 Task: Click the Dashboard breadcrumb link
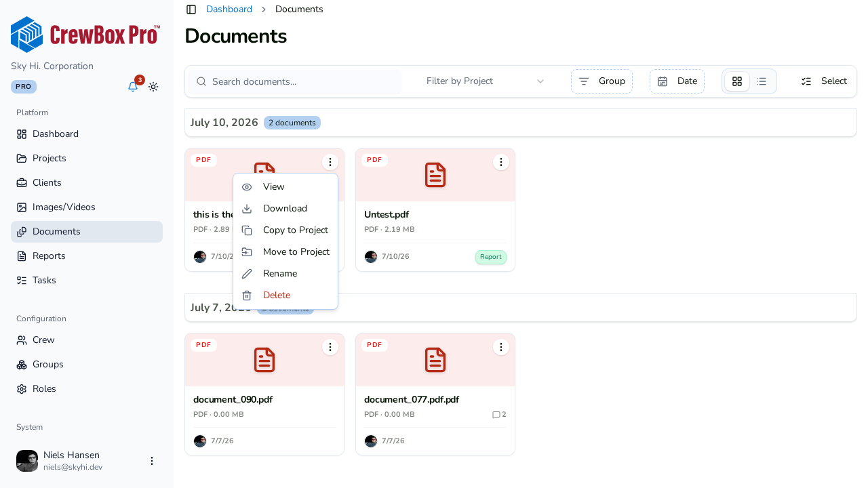(229, 9)
